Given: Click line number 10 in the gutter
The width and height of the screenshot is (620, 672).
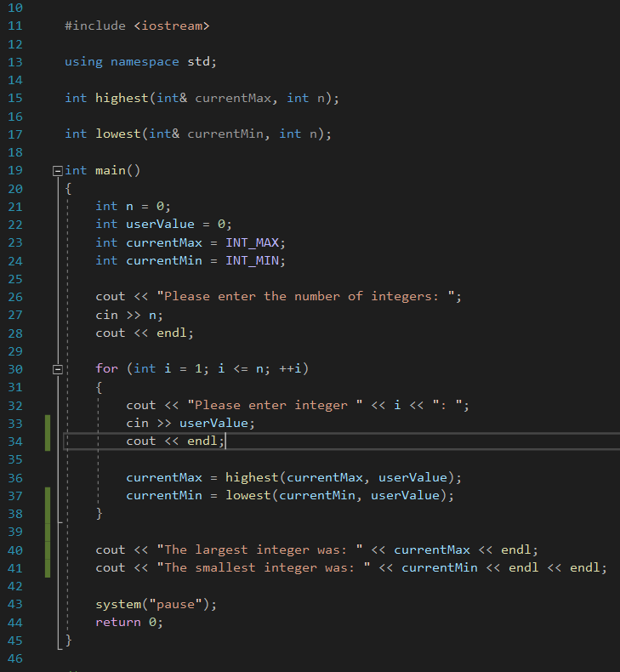Looking at the screenshot, I should [x=15, y=8].
